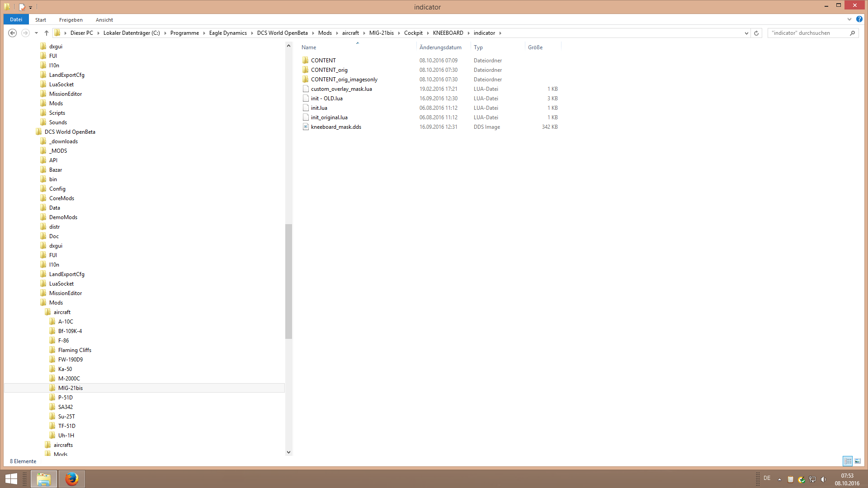Viewport: 868px width, 488px height.
Task: Click the navigation pane scrollbar thumb
Action: [x=288, y=281]
